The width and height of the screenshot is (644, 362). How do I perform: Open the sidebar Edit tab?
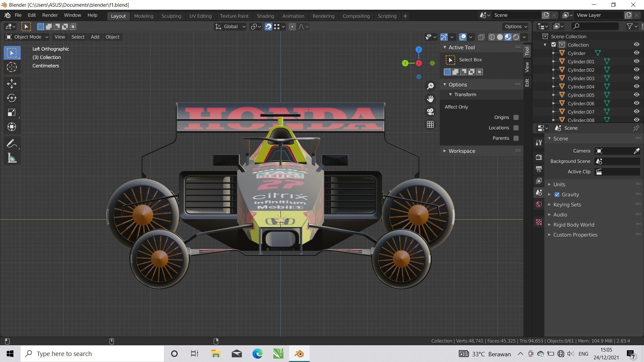(527, 82)
